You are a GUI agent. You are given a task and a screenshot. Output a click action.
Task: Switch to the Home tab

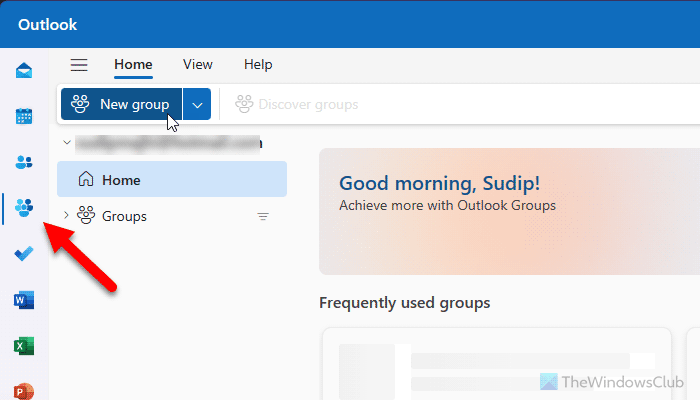point(133,65)
